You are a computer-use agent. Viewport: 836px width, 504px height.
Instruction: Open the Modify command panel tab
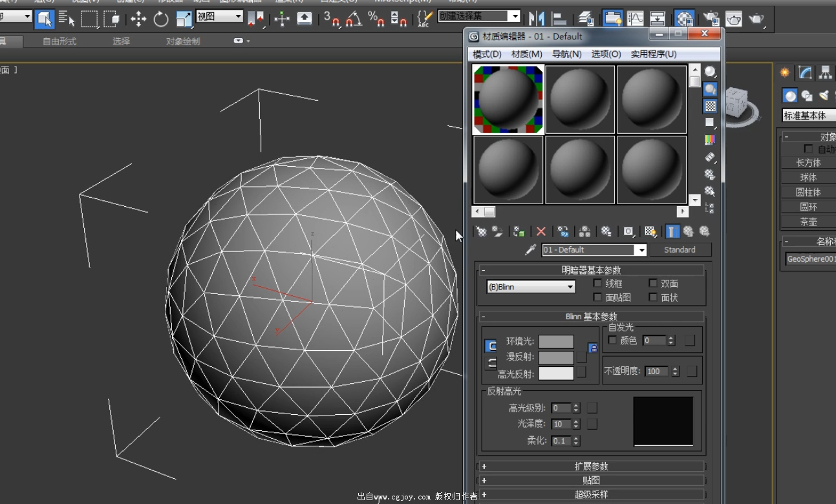coord(804,72)
